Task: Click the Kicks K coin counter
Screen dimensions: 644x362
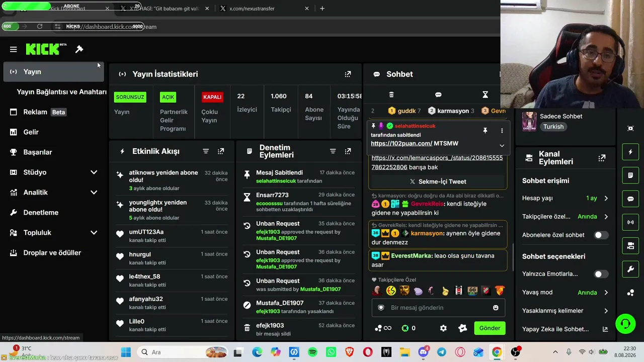Action: [409, 328]
